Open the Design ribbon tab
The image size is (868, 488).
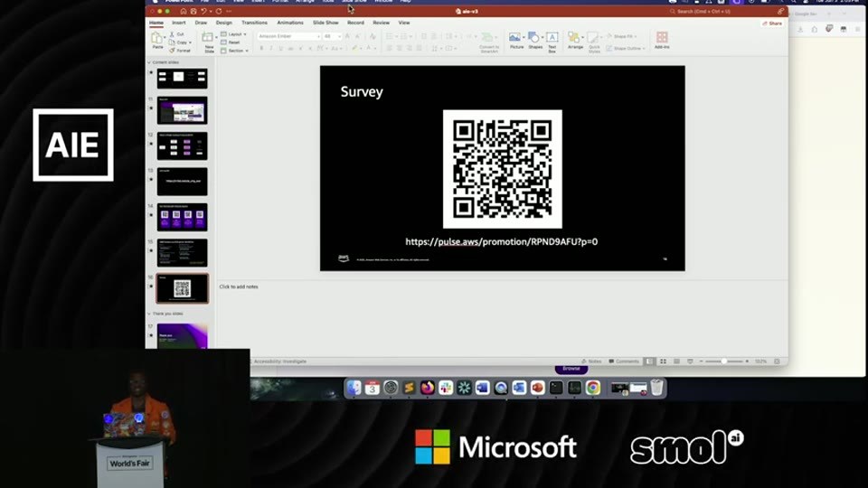click(223, 23)
